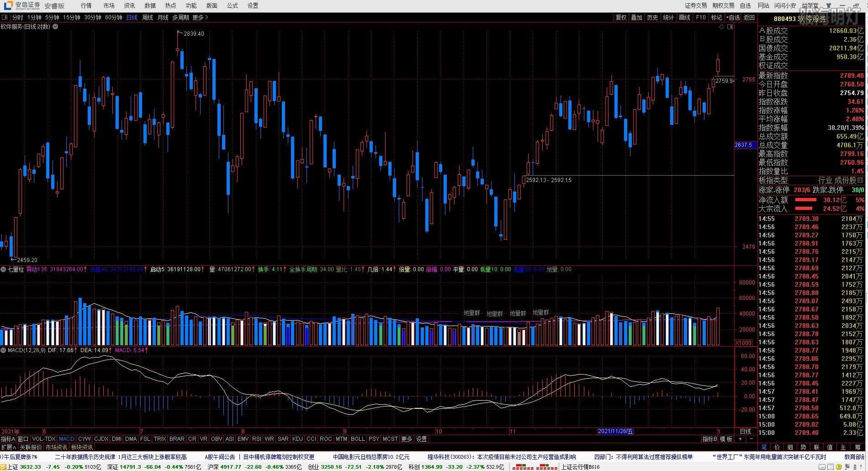
Task: Open the 市场 menu
Action: 109,5
